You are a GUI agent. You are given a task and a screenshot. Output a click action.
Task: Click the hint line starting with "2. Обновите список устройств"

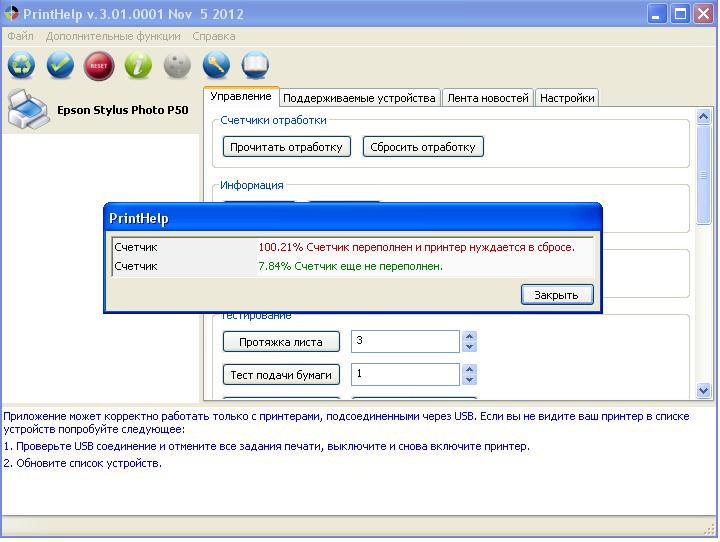point(83,463)
